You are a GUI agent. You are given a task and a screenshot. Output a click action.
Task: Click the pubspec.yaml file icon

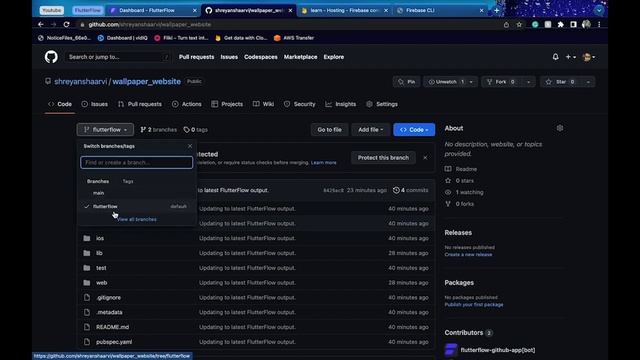pyautogui.click(x=87, y=342)
